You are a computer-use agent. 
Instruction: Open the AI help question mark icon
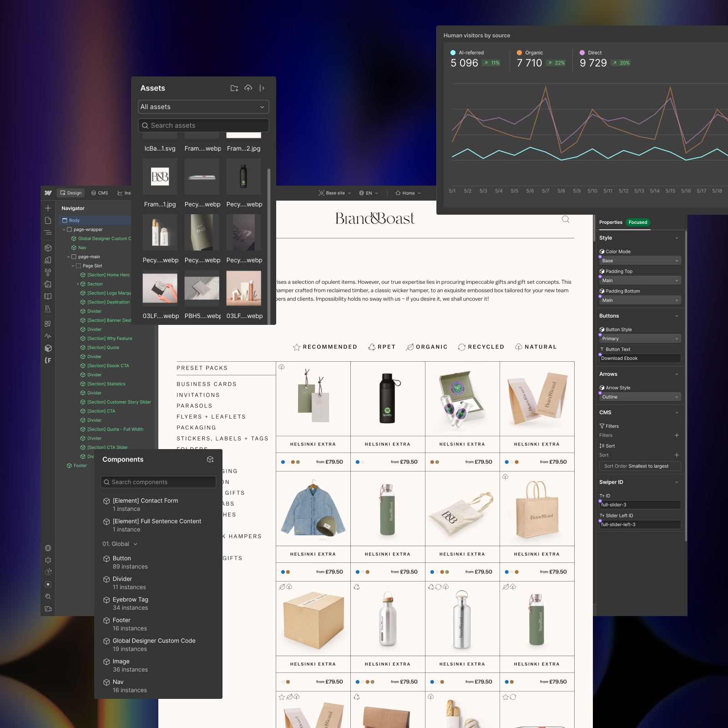[x=48, y=572]
